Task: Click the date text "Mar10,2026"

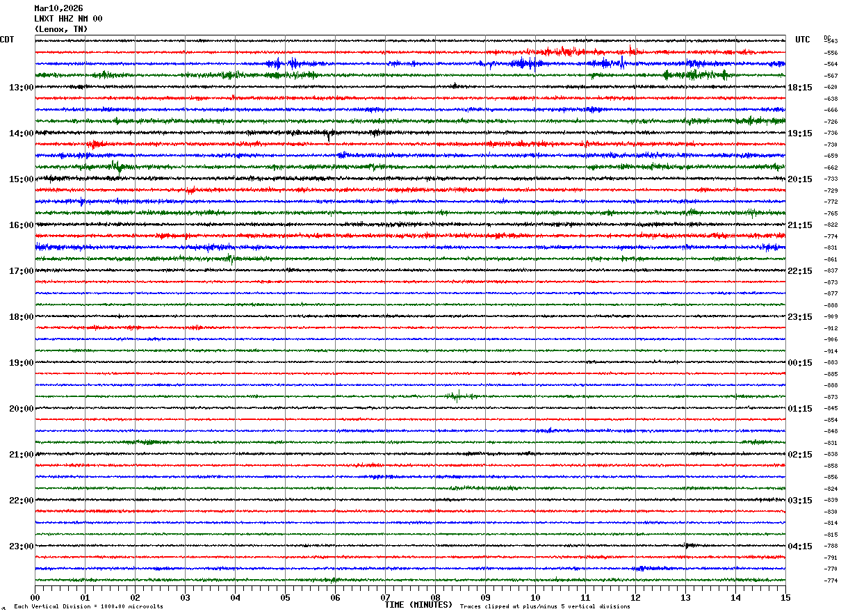Action: coord(58,8)
